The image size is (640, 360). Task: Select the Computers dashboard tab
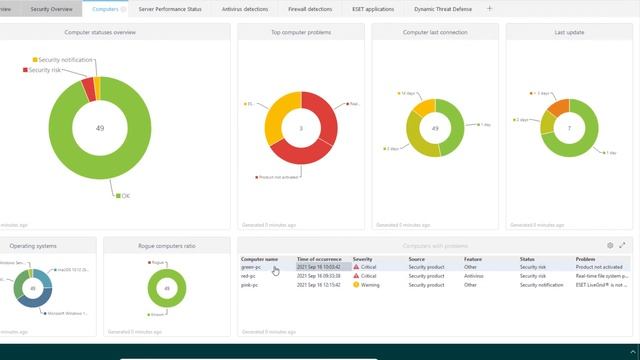[x=105, y=9]
